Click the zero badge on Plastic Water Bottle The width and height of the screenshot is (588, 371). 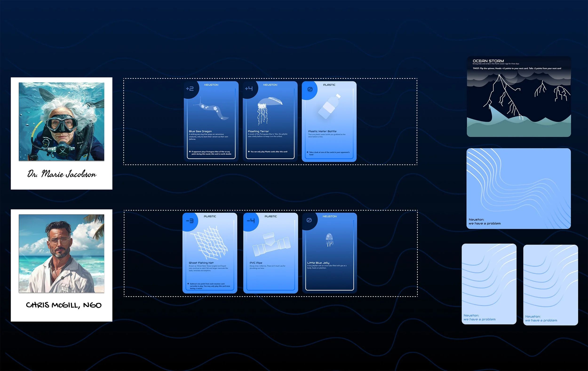click(x=310, y=89)
